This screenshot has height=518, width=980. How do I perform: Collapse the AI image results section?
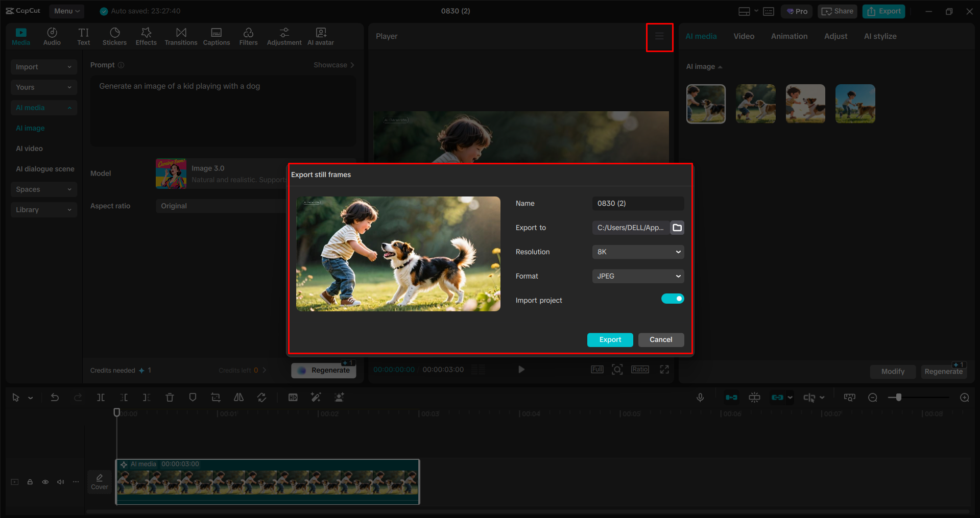(x=720, y=66)
